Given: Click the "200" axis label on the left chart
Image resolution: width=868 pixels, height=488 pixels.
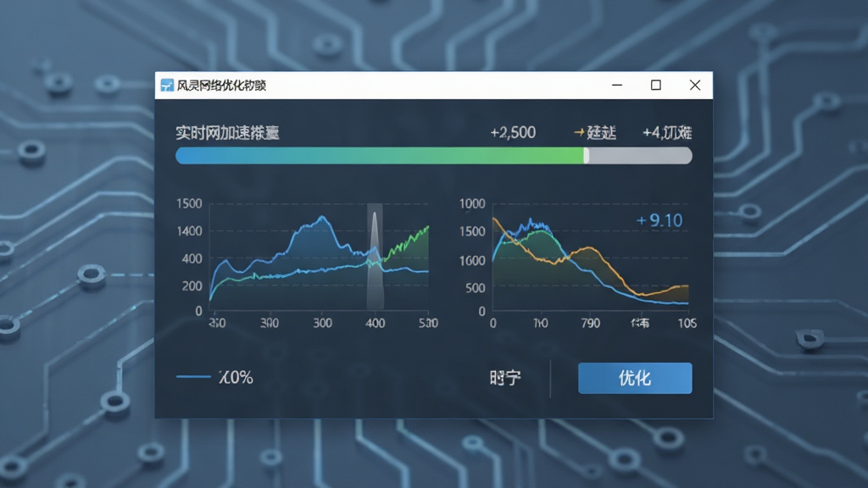Looking at the screenshot, I should click(x=192, y=286).
